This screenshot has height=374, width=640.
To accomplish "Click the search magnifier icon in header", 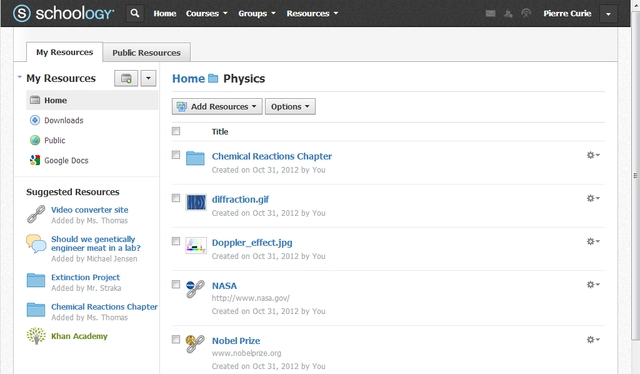I will [135, 13].
